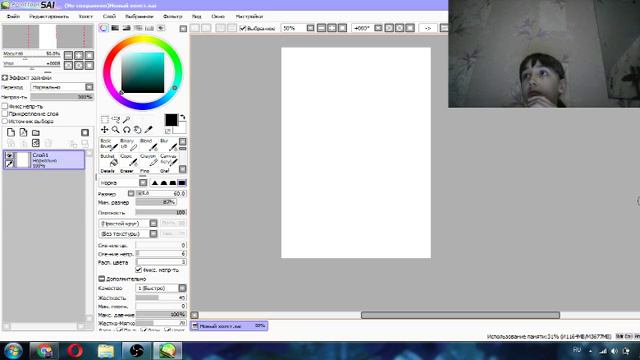Screen dimensions: 640x360
Task: Open the Файл menu
Action: coord(13,17)
